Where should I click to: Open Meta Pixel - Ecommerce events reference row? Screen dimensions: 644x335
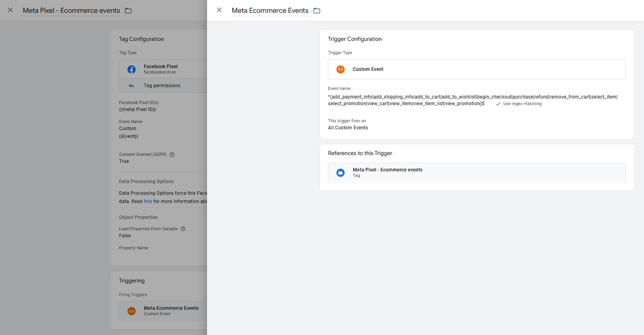pos(476,173)
